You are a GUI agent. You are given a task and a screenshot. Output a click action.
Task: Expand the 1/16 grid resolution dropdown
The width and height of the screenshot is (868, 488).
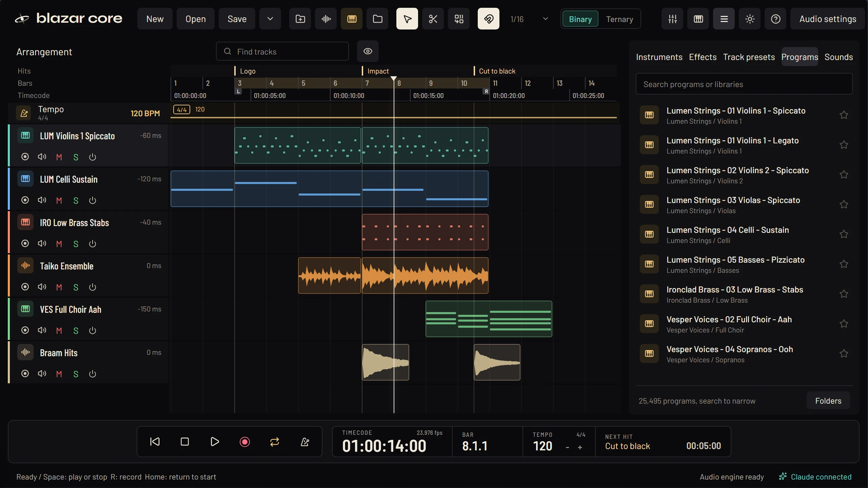545,19
